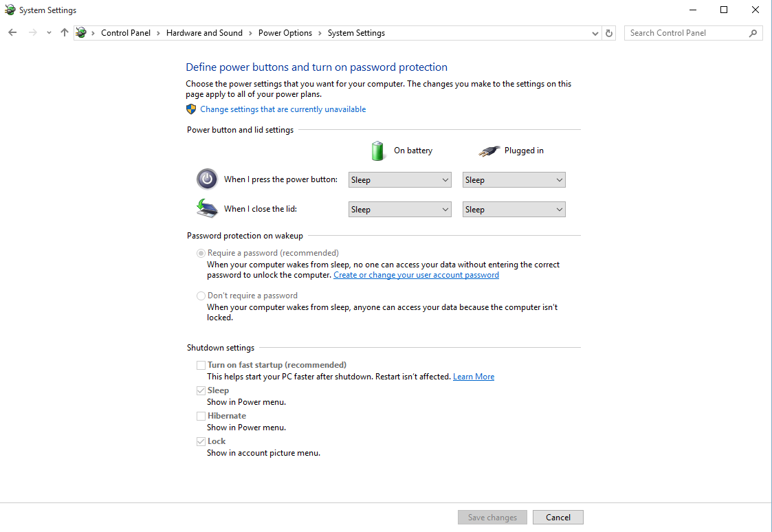Expand chevron after the address bar icon
The width and height of the screenshot is (772, 532).
pyautogui.click(x=93, y=33)
